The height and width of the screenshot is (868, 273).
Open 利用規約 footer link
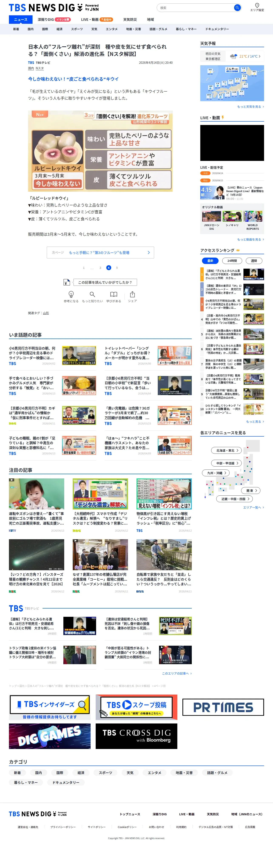click(x=181, y=827)
